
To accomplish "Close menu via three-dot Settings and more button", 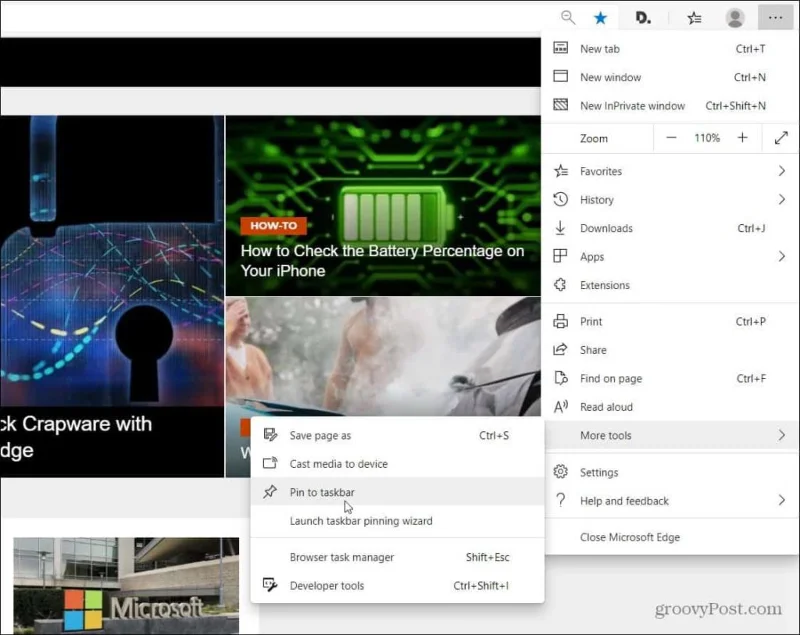I will point(775,18).
